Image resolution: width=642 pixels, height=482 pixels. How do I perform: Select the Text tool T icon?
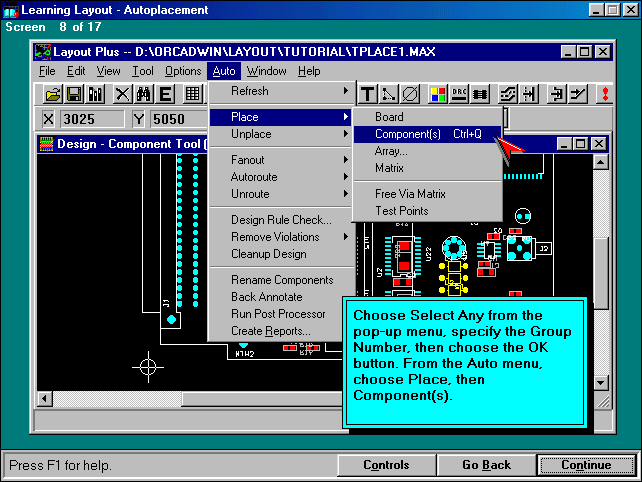click(367, 94)
